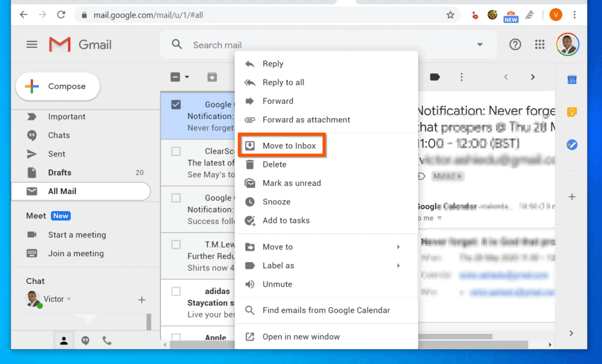Screen dimensions: 602x364
Task: Open the Google apps grid
Action: (540, 45)
